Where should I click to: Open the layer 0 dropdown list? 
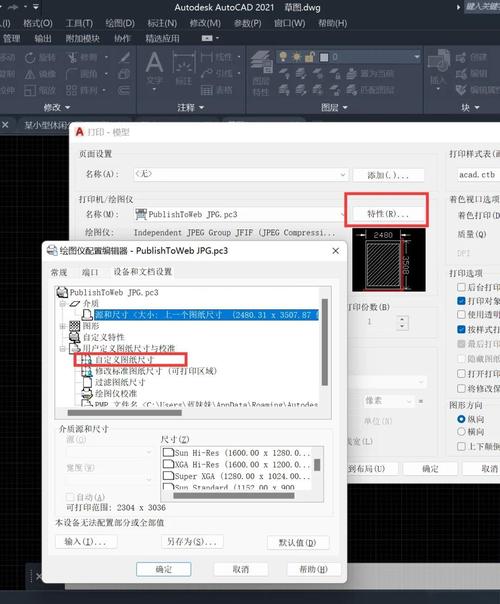click(x=416, y=57)
